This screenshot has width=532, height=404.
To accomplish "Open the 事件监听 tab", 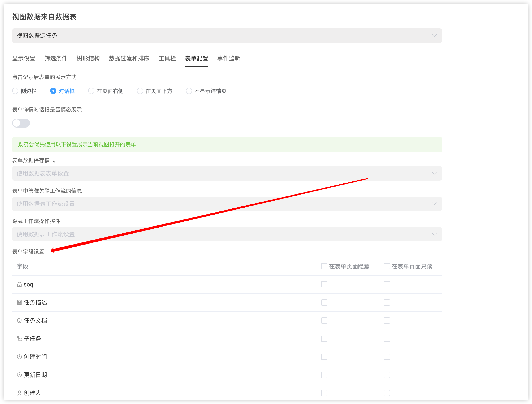I will [x=229, y=58].
